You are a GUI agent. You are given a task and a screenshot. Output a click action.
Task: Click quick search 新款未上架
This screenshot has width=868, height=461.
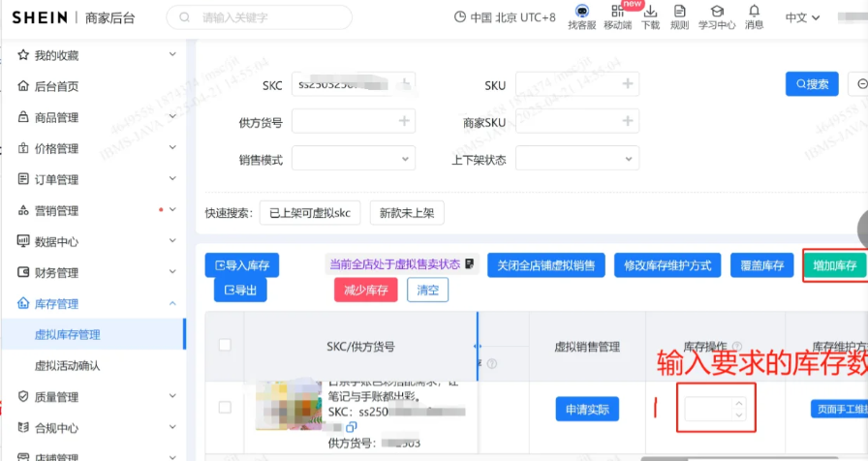[407, 213]
